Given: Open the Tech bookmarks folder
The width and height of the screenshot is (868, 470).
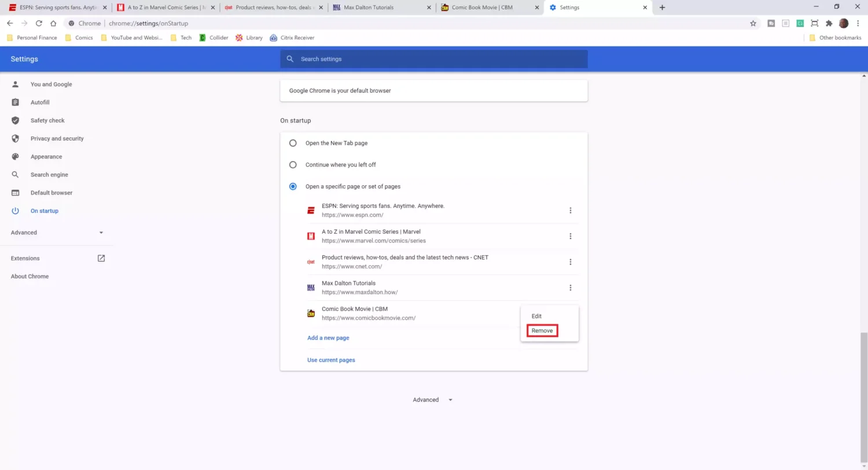Looking at the screenshot, I should pyautogui.click(x=181, y=38).
